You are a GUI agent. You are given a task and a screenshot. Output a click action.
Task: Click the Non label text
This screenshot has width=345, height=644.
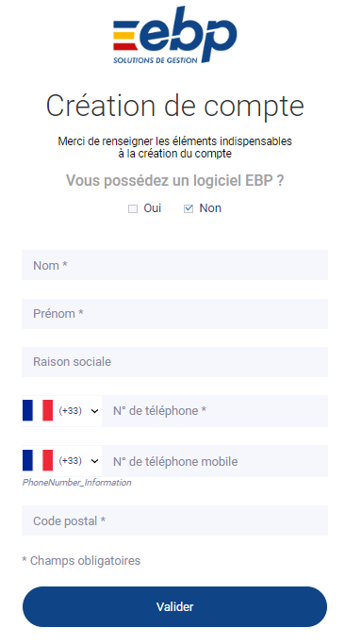210,208
